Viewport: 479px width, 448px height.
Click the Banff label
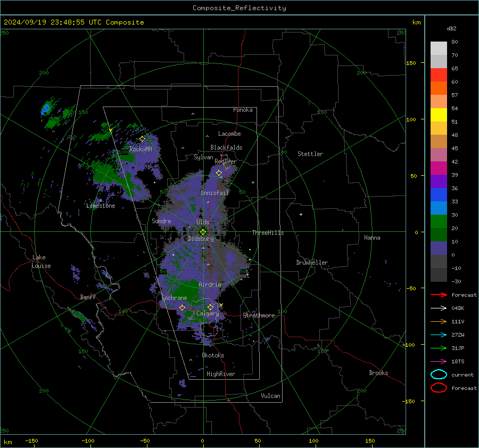coord(88,297)
